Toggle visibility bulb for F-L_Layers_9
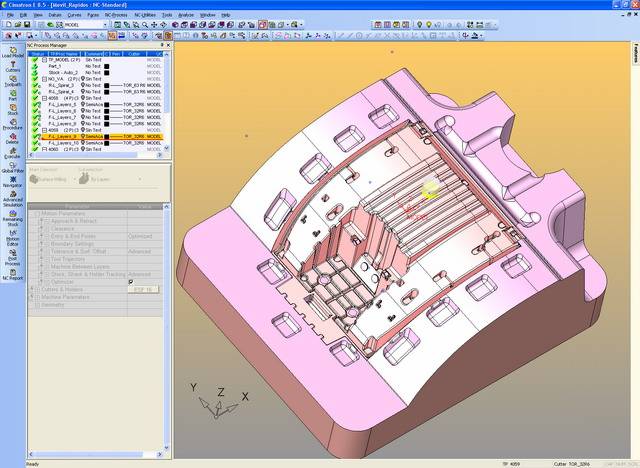The height and width of the screenshot is (468, 640). [x=83, y=137]
